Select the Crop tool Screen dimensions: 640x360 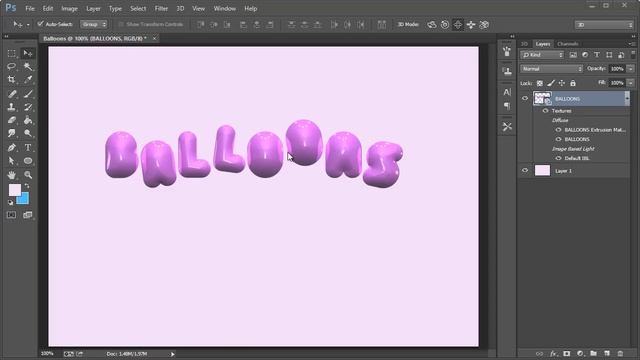tap(11, 80)
